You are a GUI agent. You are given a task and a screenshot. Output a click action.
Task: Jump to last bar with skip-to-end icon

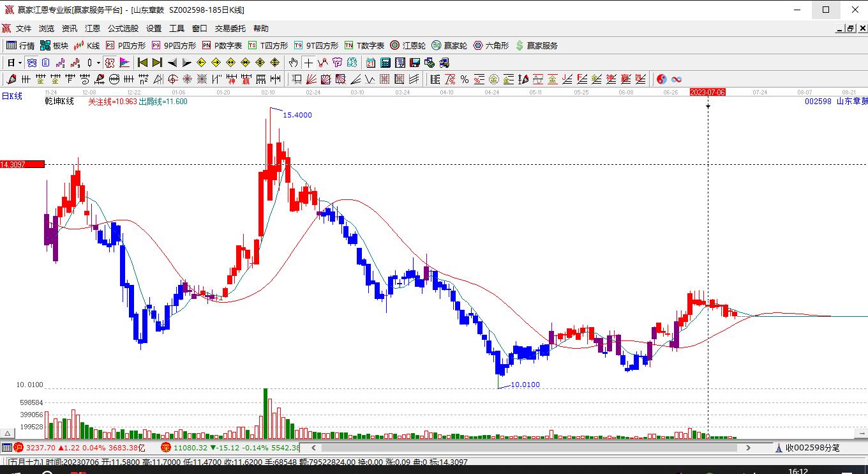(x=157, y=63)
